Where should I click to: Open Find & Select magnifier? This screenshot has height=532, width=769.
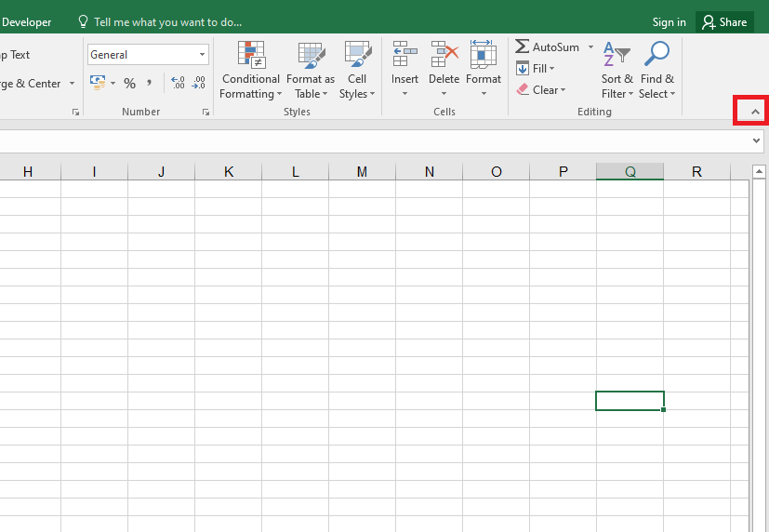pyautogui.click(x=656, y=56)
